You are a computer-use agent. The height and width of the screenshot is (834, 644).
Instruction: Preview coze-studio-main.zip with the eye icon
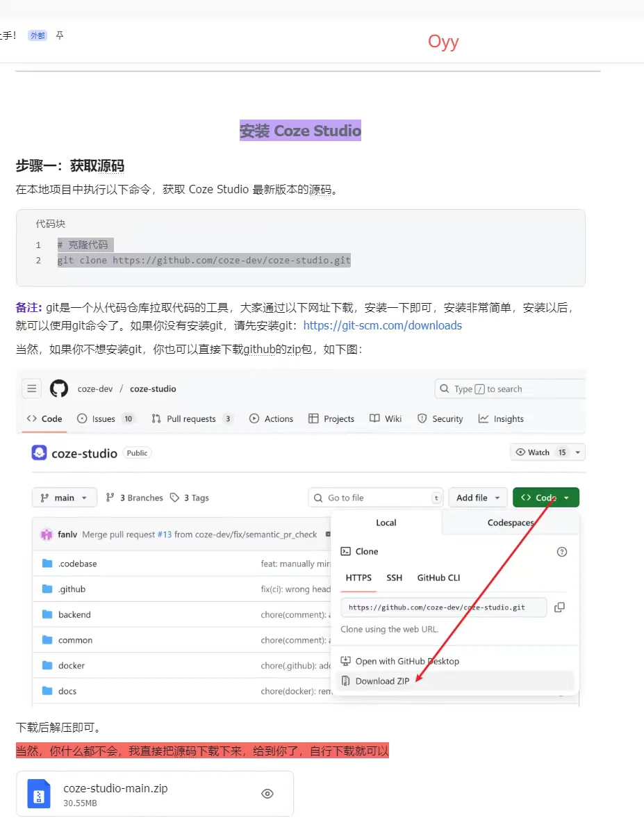pos(267,793)
